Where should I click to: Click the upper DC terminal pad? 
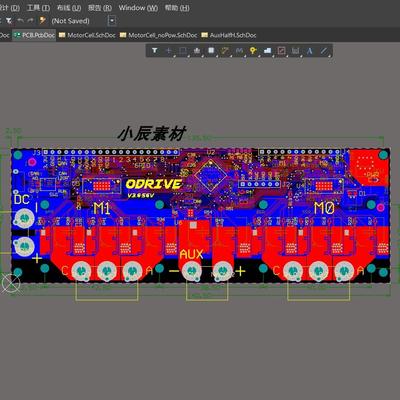tap(24, 218)
